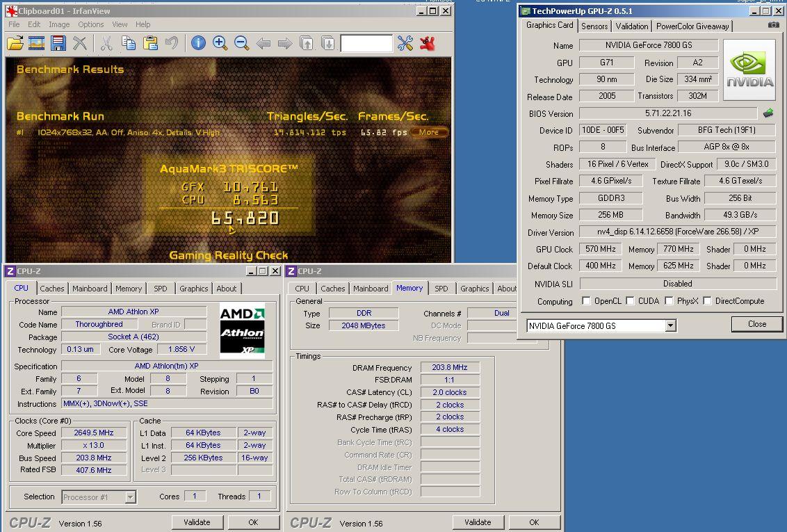Click the red IrfanView About icon
This screenshot has height=532, width=787.
pos(427,44)
